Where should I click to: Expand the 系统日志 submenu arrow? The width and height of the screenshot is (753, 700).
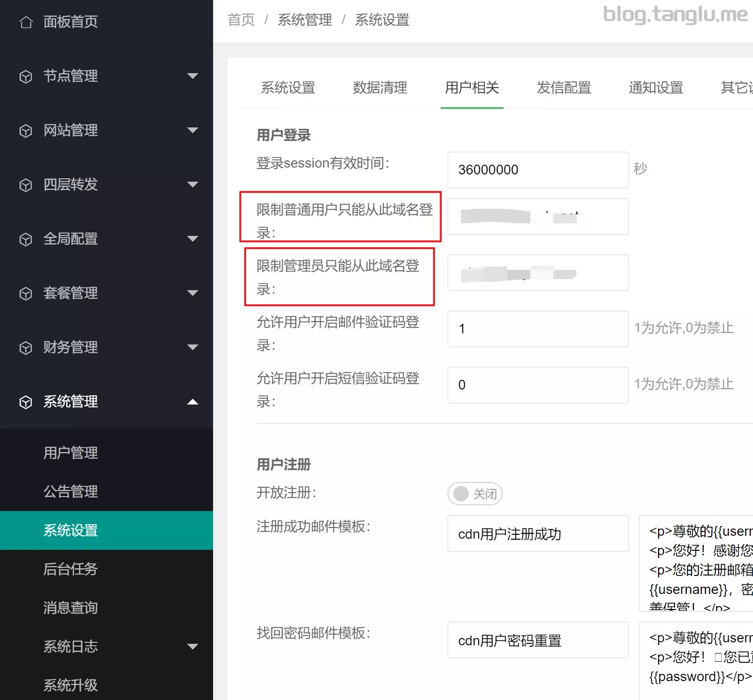[x=193, y=647]
